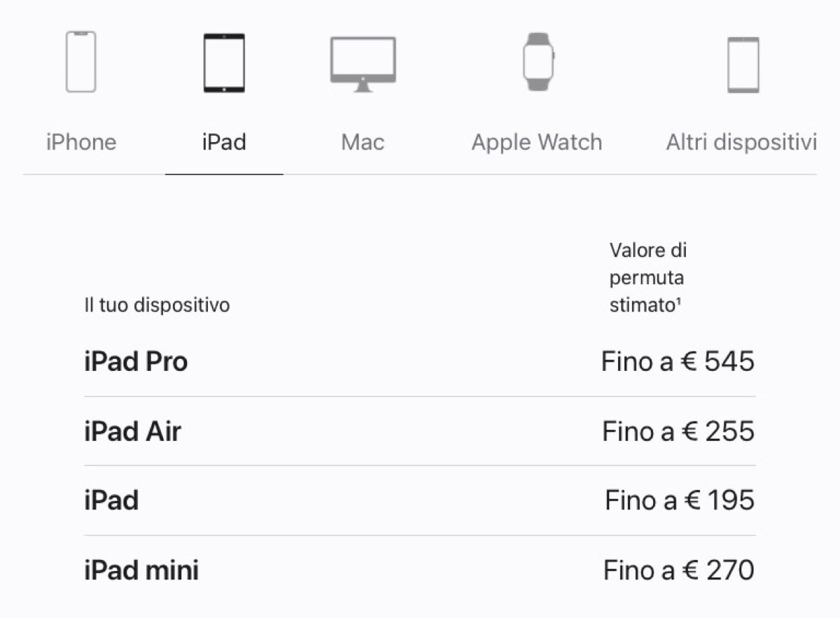840x618 pixels.
Task: Select the underlined iPad tab label
Action: (x=224, y=143)
